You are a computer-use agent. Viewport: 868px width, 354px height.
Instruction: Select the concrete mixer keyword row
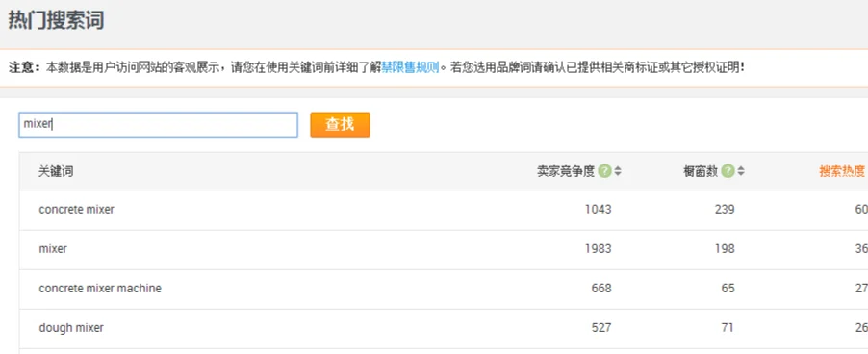(444, 210)
